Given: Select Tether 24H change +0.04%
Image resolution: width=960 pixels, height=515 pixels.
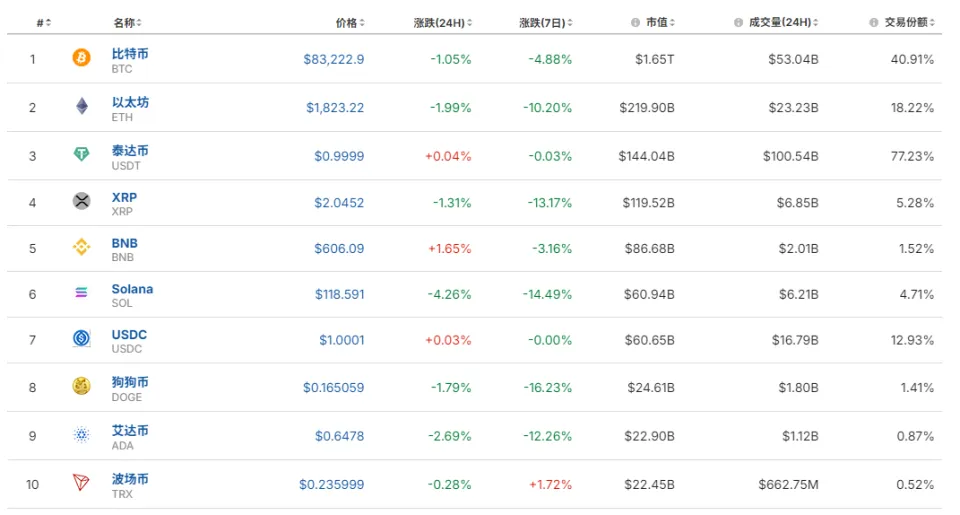Looking at the screenshot, I should click(448, 156).
